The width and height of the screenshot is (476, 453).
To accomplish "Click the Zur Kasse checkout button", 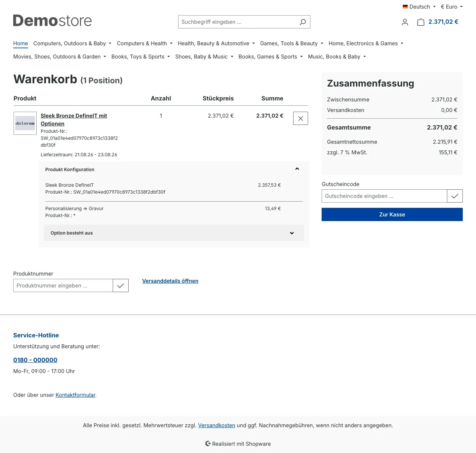I will [x=392, y=214].
